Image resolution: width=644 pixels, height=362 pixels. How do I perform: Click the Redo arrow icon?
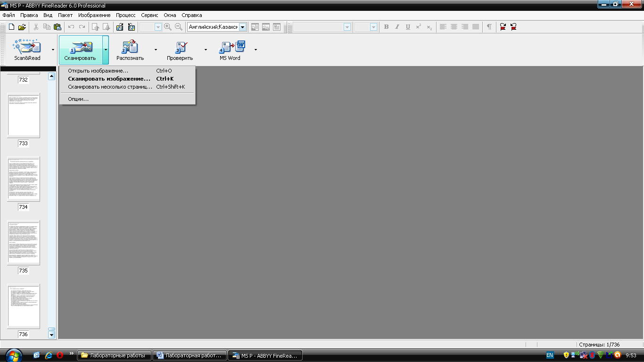(82, 27)
